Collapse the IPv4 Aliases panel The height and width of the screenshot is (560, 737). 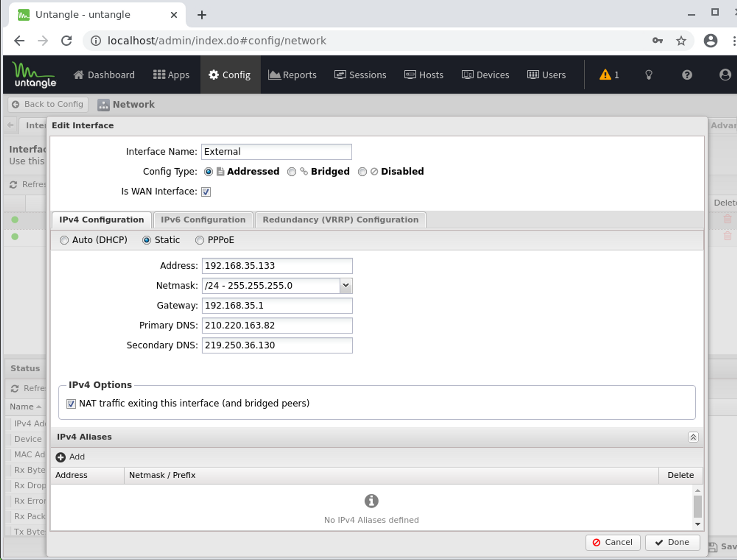[x=693, y=437]
